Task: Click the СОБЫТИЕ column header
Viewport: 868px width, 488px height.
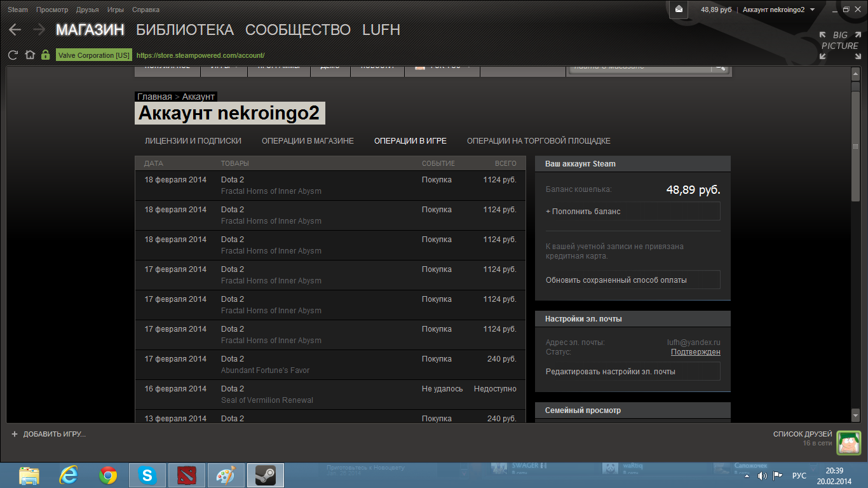Action: pos(438,164)
